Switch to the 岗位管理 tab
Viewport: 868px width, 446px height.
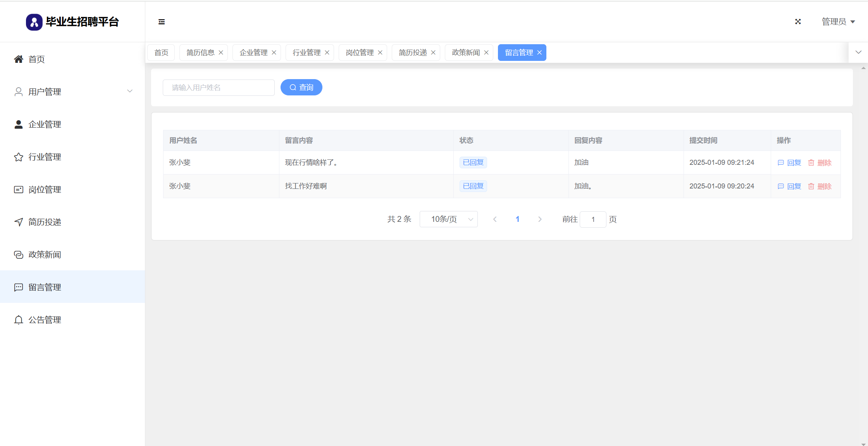click(360, 53)
